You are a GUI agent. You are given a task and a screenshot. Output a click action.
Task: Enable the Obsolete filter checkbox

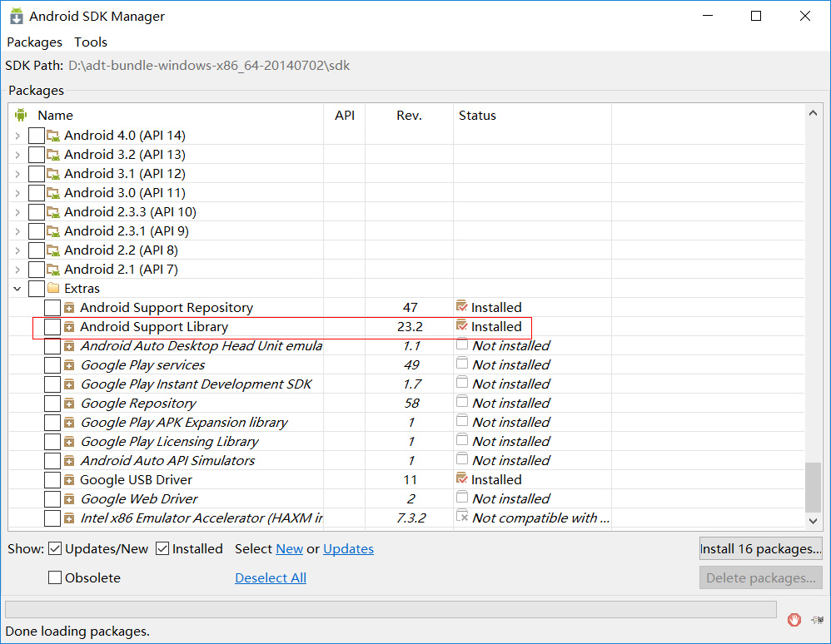coord(55,577)
